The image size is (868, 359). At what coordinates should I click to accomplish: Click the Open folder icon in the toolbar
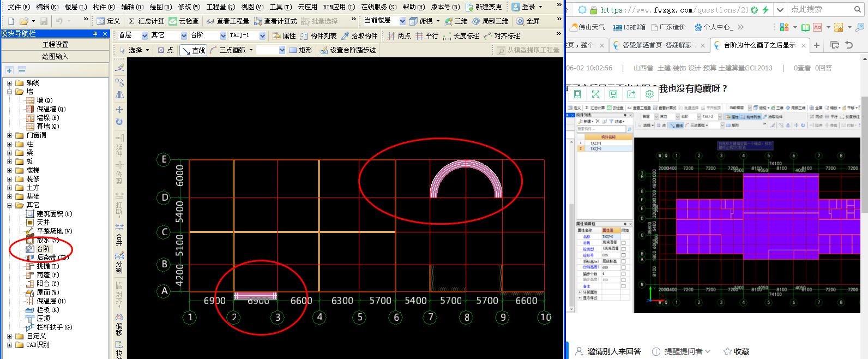click(23, 21)
